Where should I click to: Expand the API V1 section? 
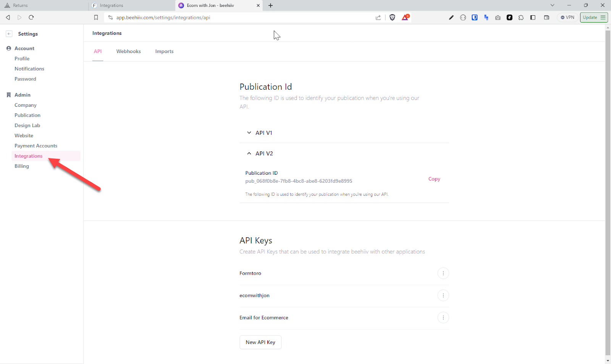[344, 133]
